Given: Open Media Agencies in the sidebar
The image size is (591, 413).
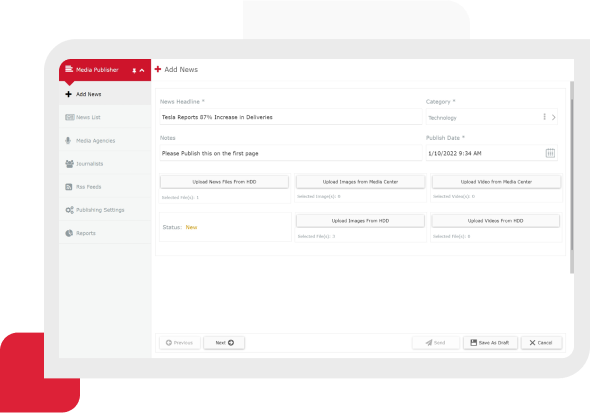Looking at the screenshot, I should coord(105,141).
